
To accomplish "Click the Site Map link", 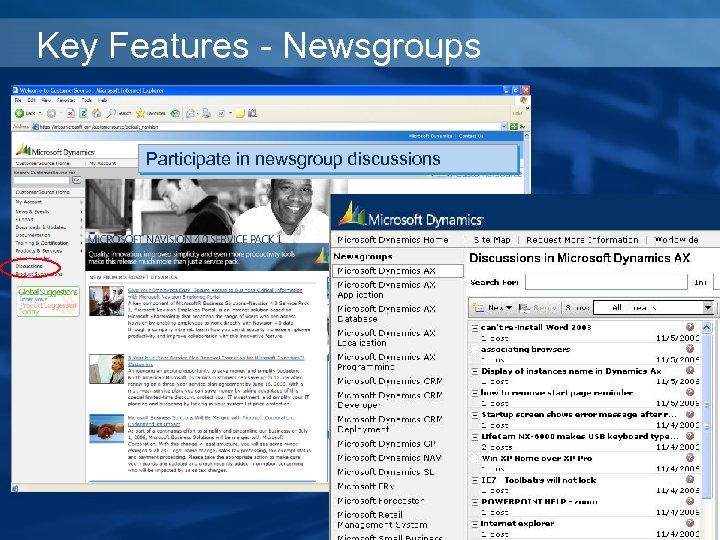I will point(492,240).
